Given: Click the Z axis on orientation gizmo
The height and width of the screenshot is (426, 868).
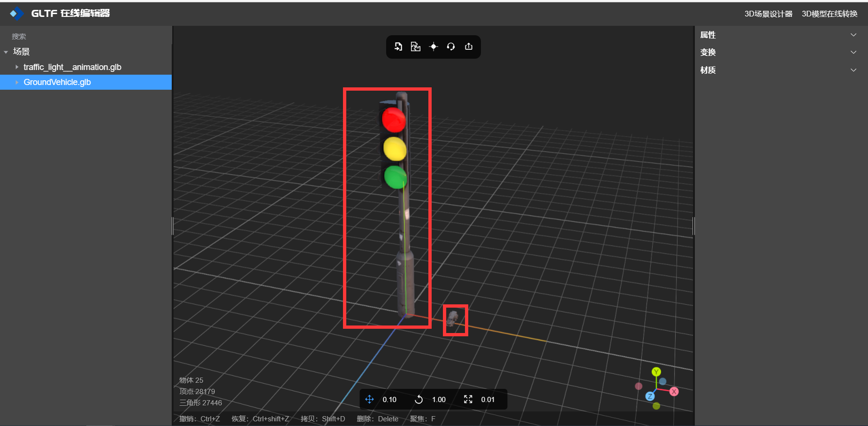Looking at the screenshot, I should pyautogui.click(x=650, y=396).
